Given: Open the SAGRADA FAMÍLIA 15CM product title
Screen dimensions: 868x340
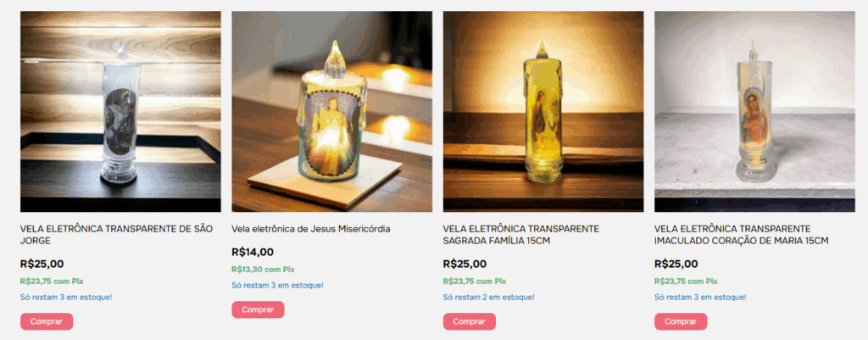Looking at the screenshot, I should (521, 235).
